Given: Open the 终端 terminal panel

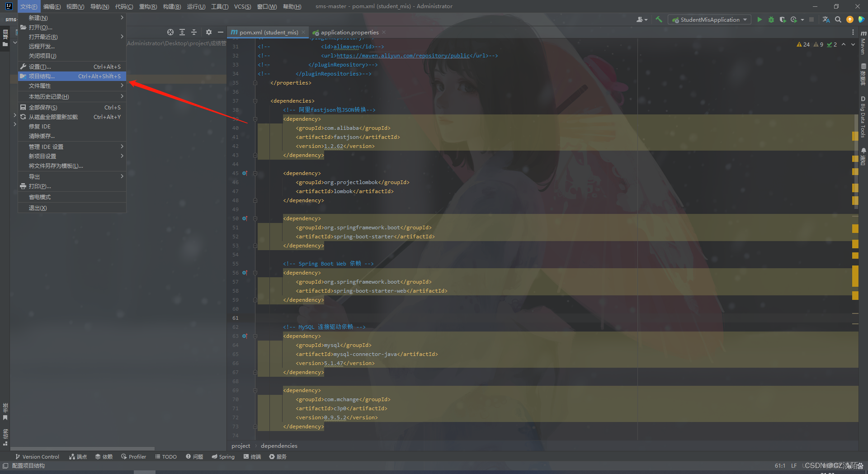Looking at the screenshot, I should click(x=253, y=456).
